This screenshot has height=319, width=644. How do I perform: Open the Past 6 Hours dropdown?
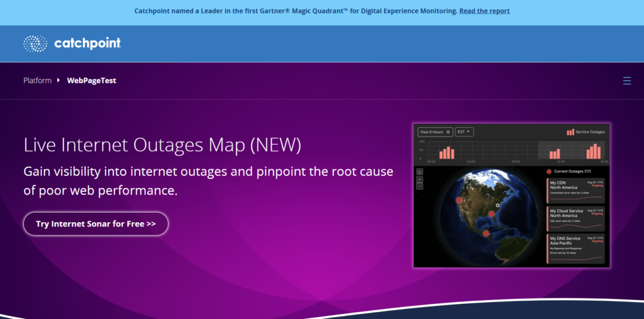[x=435, y=132]
